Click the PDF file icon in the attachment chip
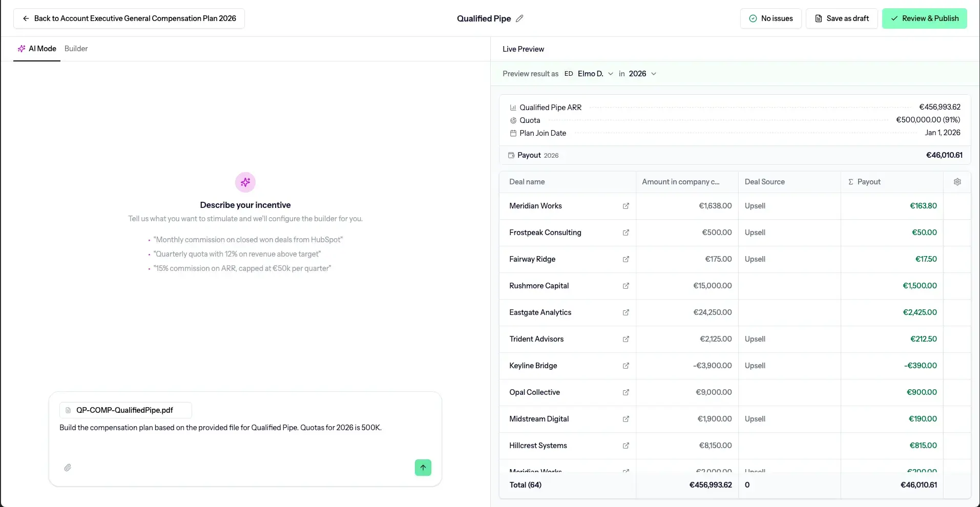This screenshot has width=980, height=507. coord(68,410)
